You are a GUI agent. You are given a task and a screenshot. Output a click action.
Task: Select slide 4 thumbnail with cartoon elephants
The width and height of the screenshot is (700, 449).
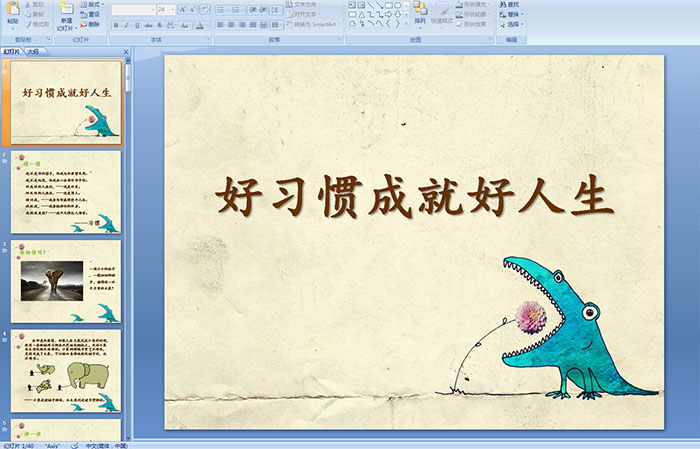coord(66,370)
